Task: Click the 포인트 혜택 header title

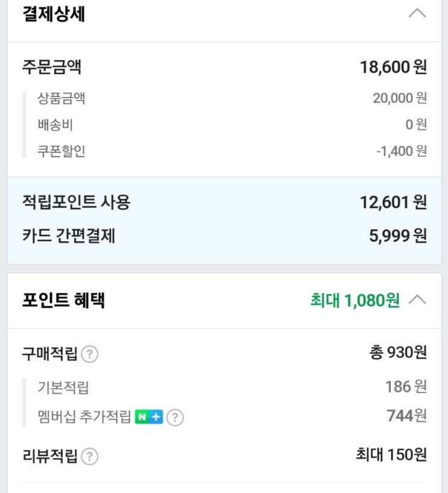Action: (63, 300)
